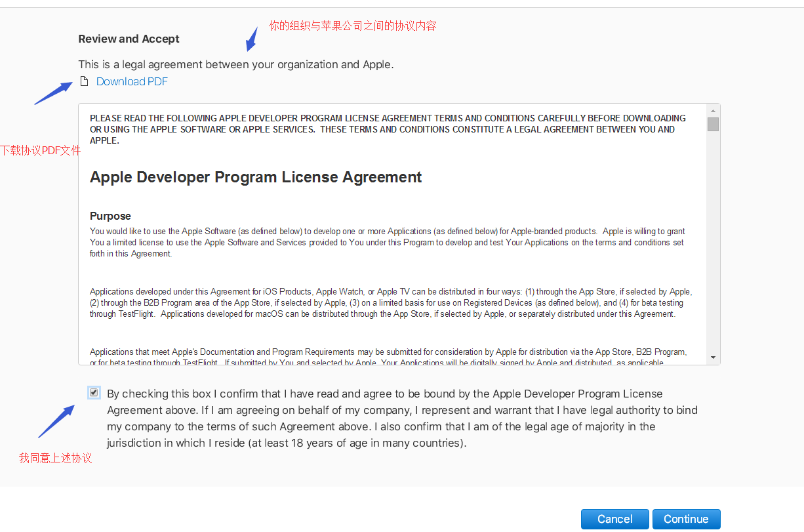Click the blue arrow pointing at the checkbox
Viewport: 804px width, 532px height.
pos(56,421)
